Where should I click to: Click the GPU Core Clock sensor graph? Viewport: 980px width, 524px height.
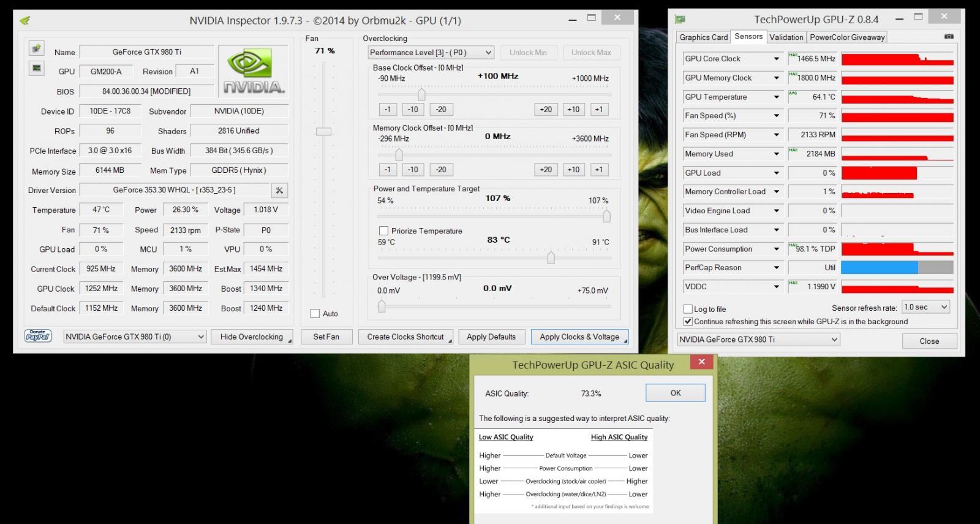pyautogui.click(x=897, y=59)
